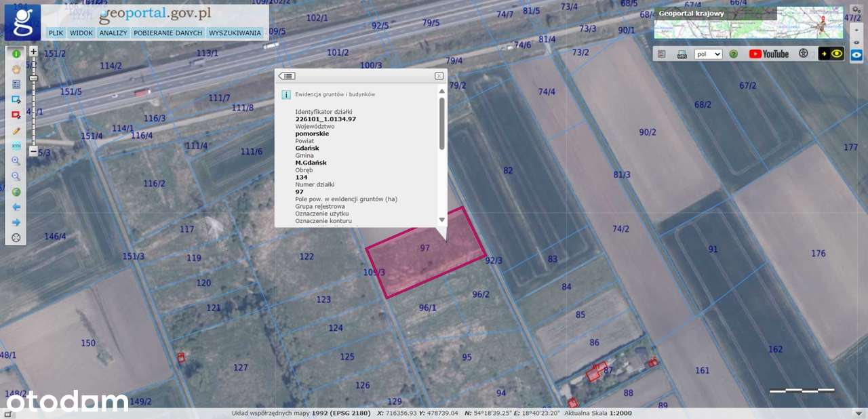The width and height of the screenshot is (868, 419).
Task: Click parcel label 127
Action: pyautogui.click(x=241, y=367)
